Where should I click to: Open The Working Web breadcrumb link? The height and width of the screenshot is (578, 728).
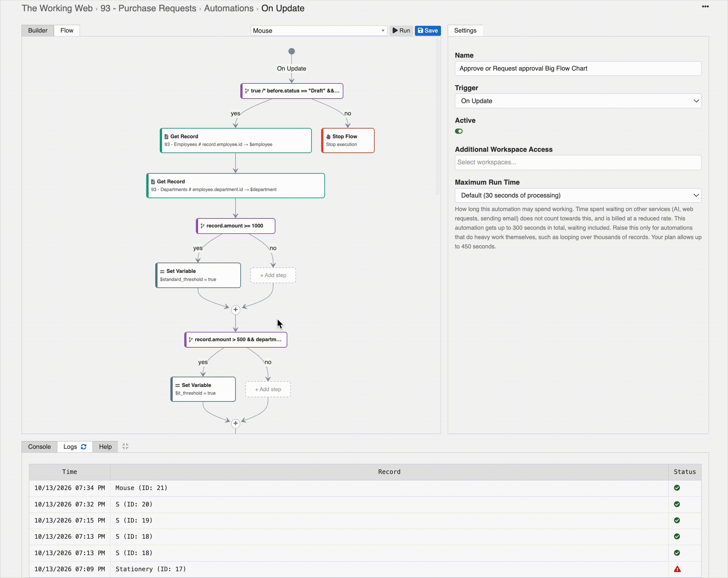click(57, 8)
